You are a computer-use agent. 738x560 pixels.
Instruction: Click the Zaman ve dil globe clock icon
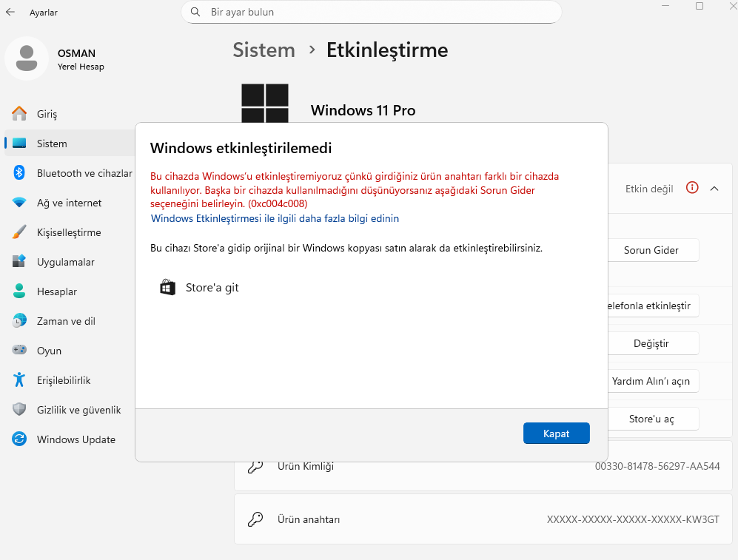(19, 320)
